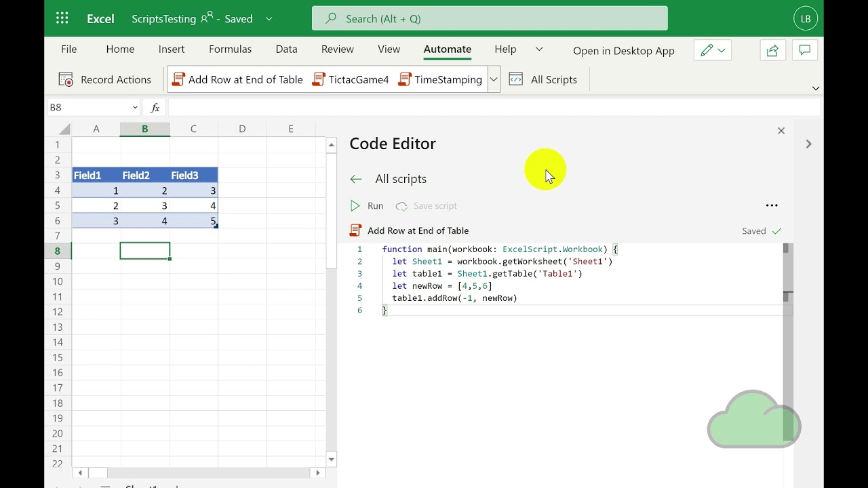Open the Name Box dropdown arrow
Screen dimensions: 868x488
click(x=135, y=107)
